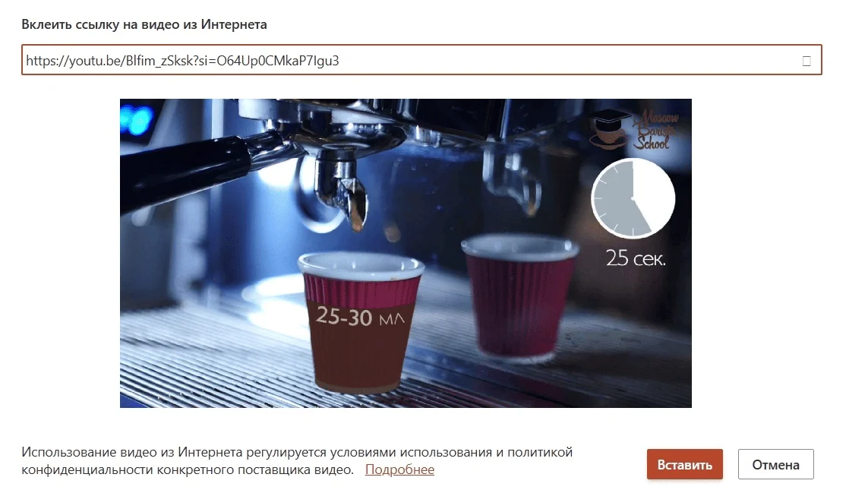Click the empty red cup in preview

click(519, 296)
